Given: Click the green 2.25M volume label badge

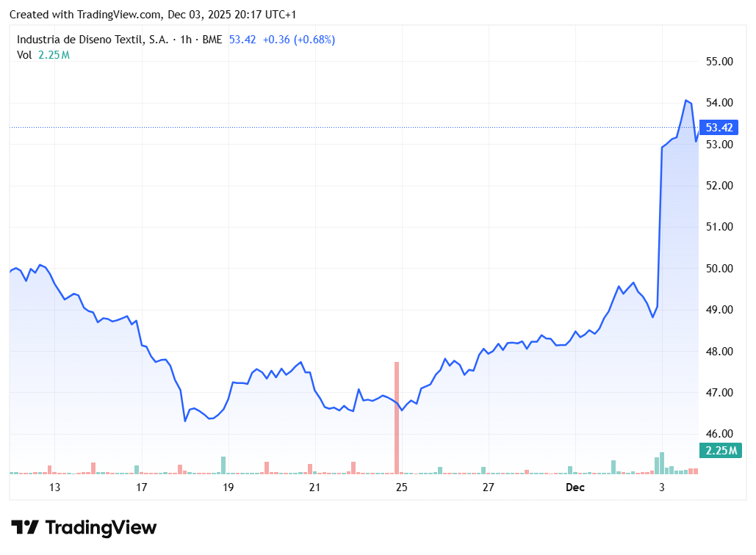Looking at the screenshot, I should tap(720, 450).
